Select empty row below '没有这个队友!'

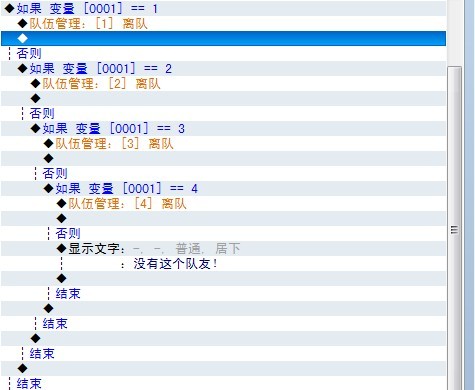point(223,279)
